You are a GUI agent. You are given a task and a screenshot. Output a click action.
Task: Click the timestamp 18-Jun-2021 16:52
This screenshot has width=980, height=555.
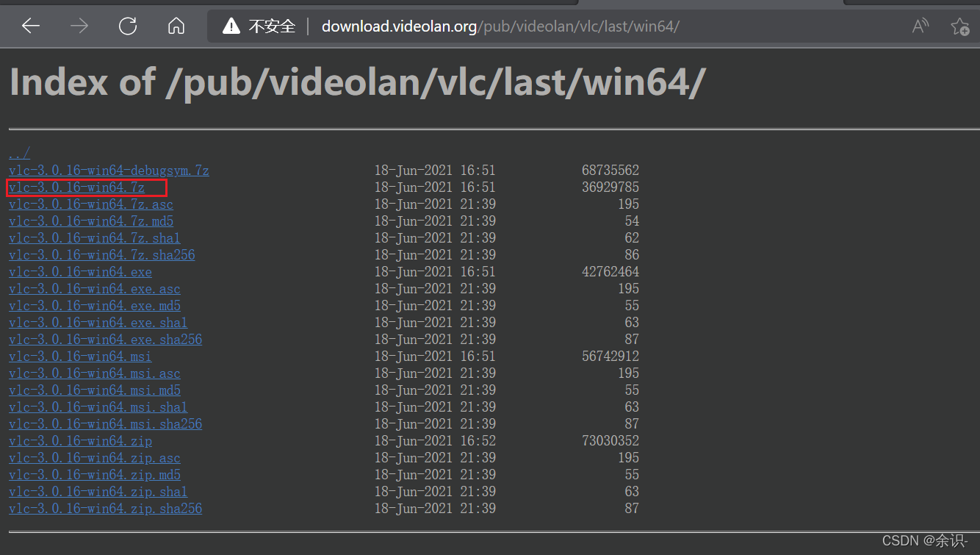(435, 440)
